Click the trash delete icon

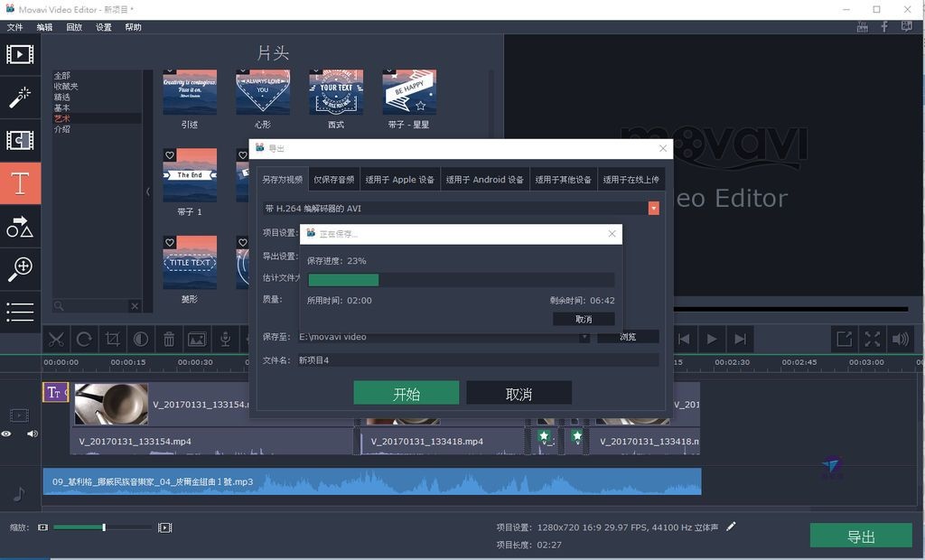[169, 340]
